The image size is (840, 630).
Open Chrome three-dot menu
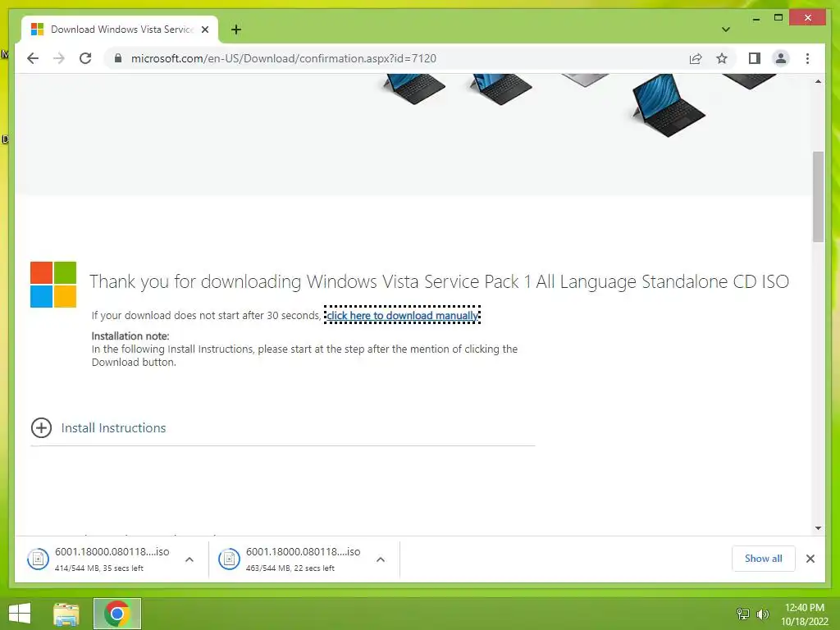[x=807, y=58]
